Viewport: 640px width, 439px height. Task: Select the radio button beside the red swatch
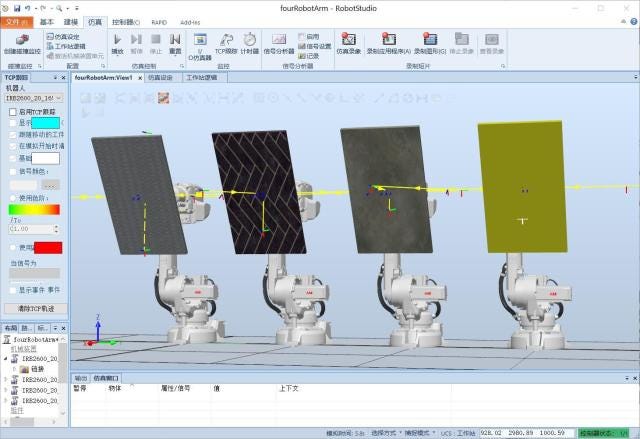coord(13,247)
